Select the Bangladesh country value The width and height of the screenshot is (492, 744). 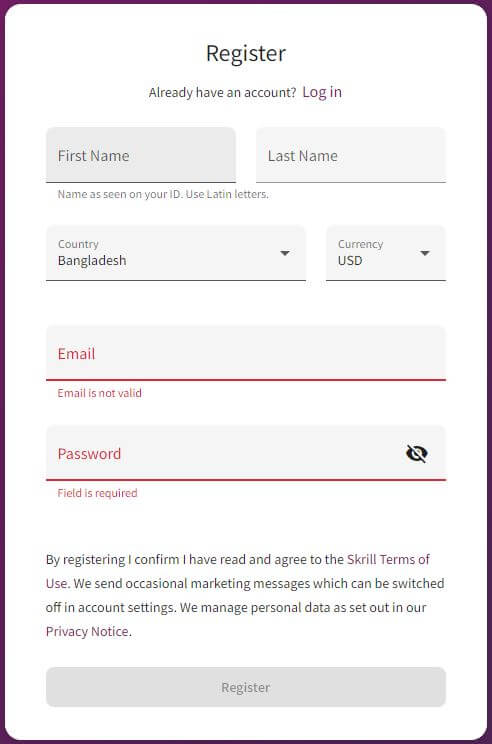click(x=92, y=260)
